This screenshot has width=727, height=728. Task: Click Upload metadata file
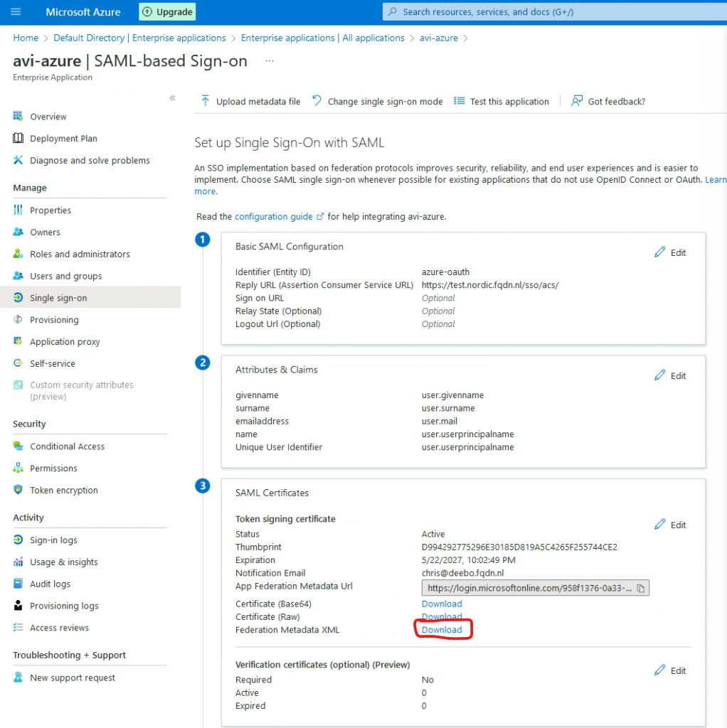point(250,101)
